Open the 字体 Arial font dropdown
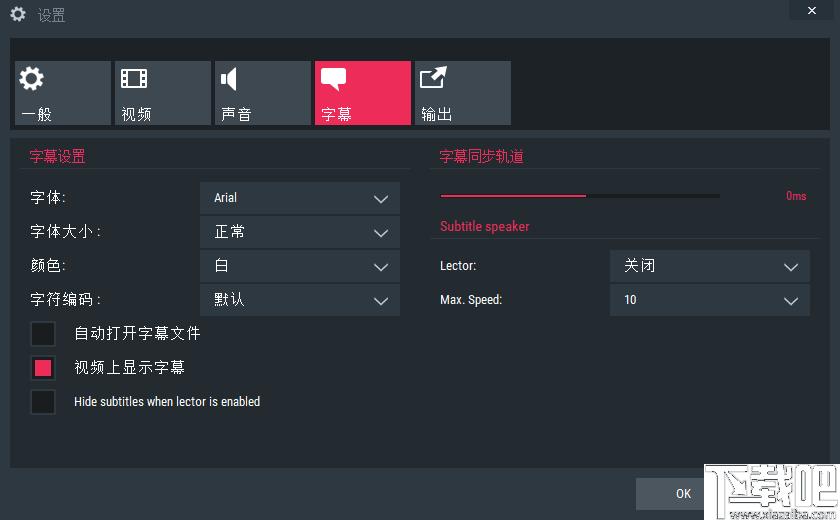The height and width of the screenshot is (520, 840). coord(300,198)
